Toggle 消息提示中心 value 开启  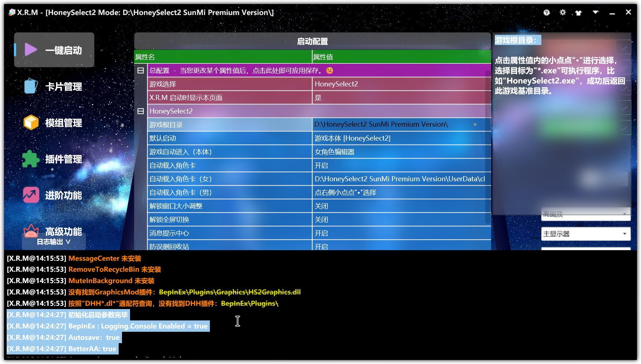click(x=401, y=233)
